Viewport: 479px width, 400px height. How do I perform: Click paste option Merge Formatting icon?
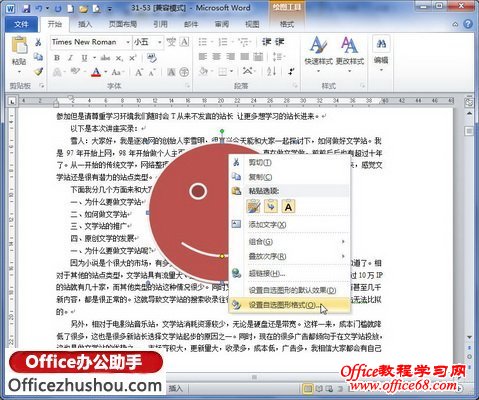point(271,206)
